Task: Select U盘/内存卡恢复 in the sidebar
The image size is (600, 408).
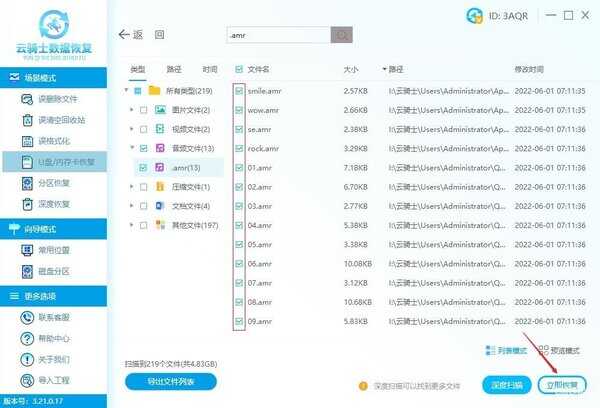Action: [x=55, y=162]
